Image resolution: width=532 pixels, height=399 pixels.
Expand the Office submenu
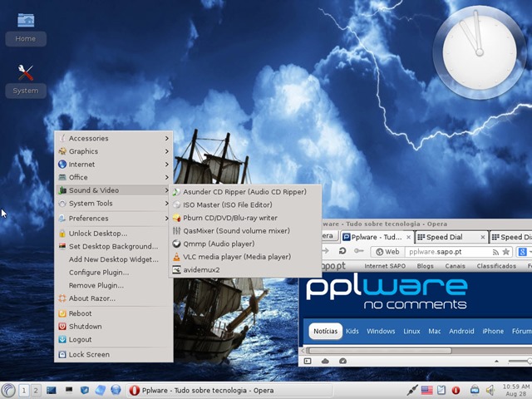click(114, 177)
